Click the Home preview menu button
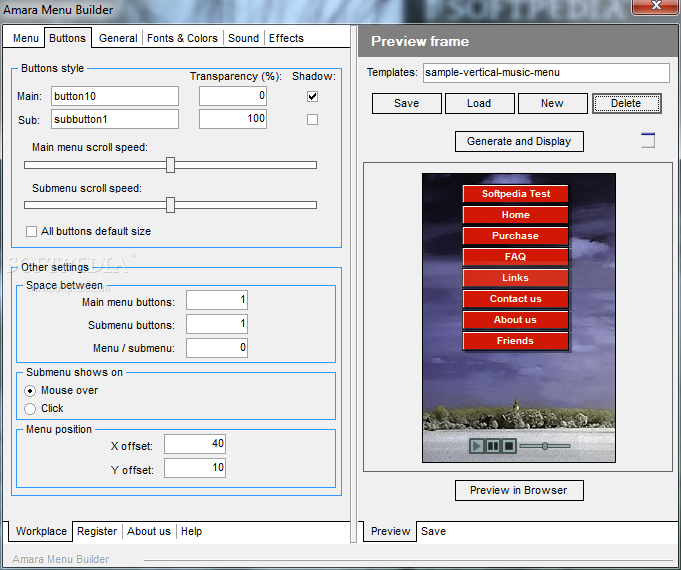Image resolution: width=681 pixels, height=570 pixels. click(x=516, y=215)
